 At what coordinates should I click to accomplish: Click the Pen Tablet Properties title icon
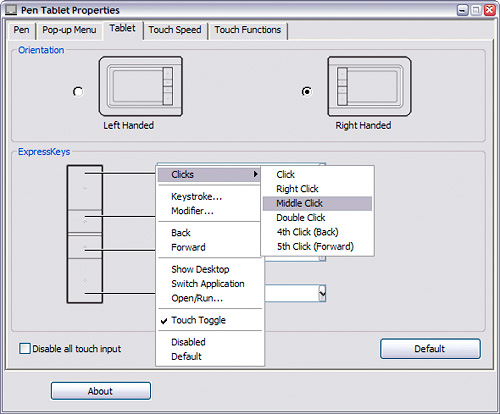point(11,10)
